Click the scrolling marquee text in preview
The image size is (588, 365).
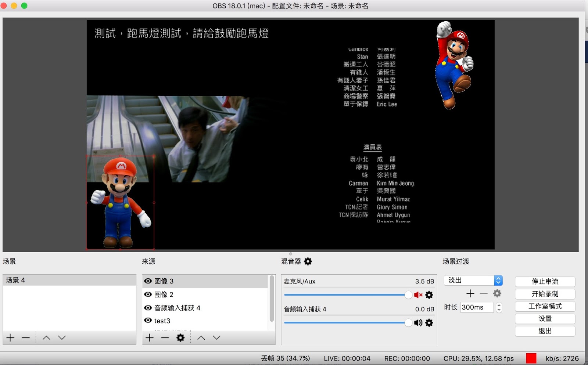(182, 33)
